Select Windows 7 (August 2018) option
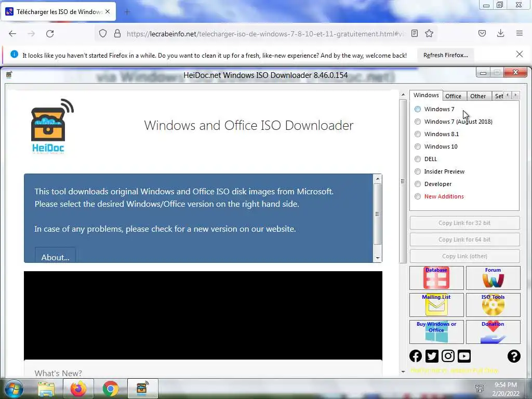 (453, 122)
